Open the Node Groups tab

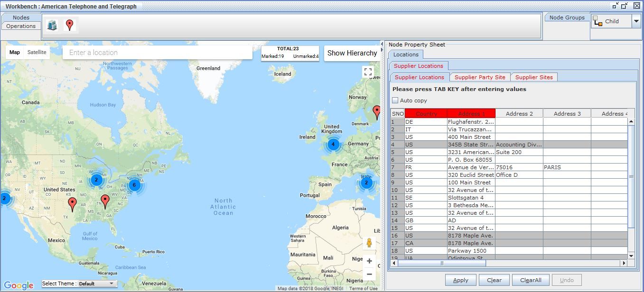[567, 18]
